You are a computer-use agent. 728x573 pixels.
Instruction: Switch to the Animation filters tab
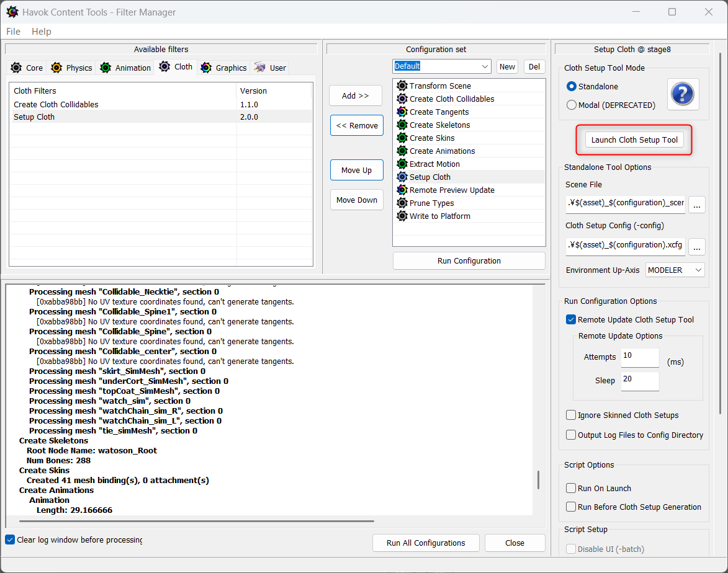point(126,68)
